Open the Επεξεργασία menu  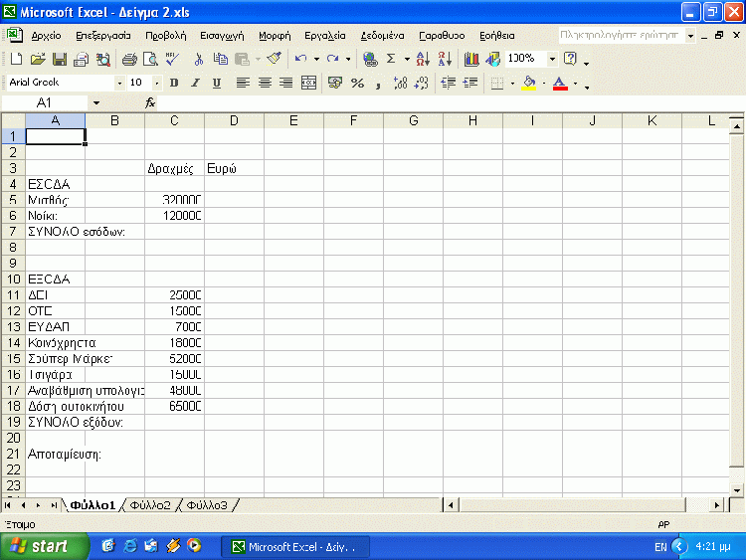(103, 36)
